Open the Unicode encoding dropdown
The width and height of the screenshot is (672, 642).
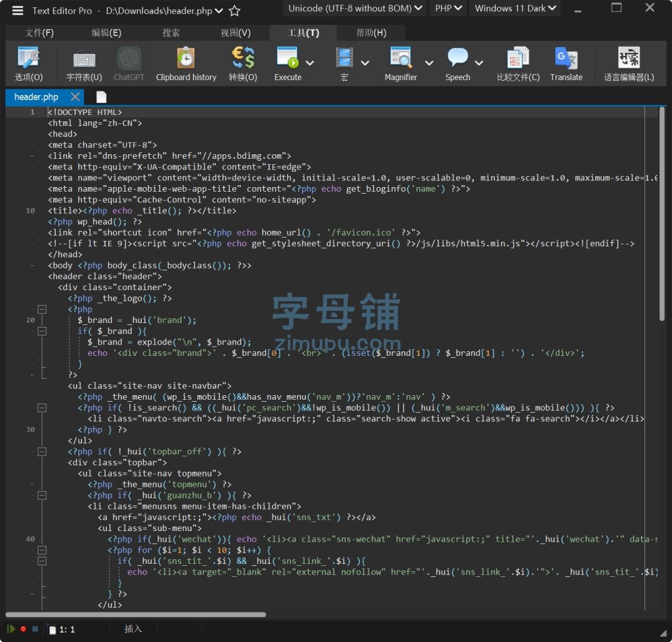(355, 8)
